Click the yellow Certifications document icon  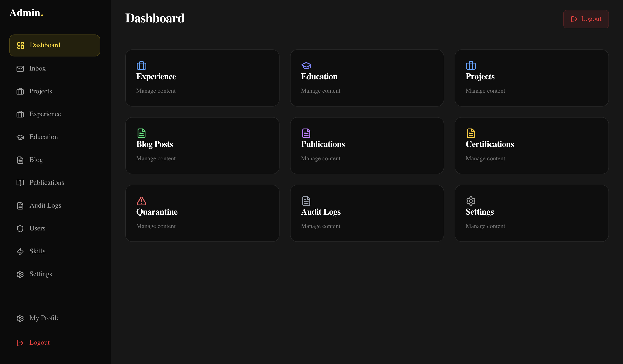pyautogui.click(x=471, y=133)
